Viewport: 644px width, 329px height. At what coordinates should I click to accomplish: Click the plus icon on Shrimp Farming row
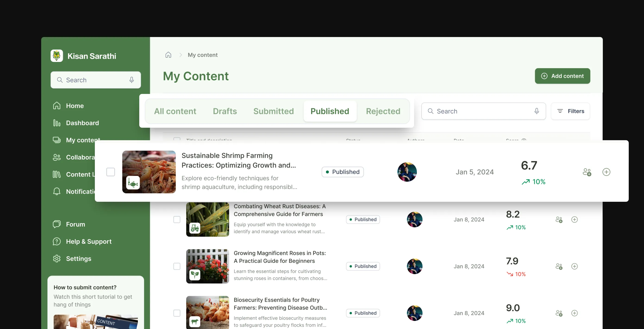pyautogui.click(x=606, y=172)
